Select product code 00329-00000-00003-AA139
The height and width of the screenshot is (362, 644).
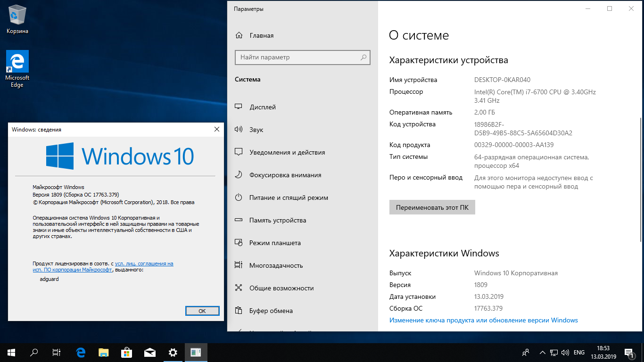click(x=514, y=145)
